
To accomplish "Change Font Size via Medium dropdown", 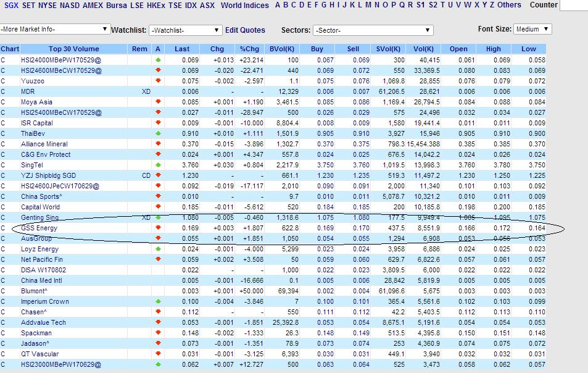I will click(532, 29).
